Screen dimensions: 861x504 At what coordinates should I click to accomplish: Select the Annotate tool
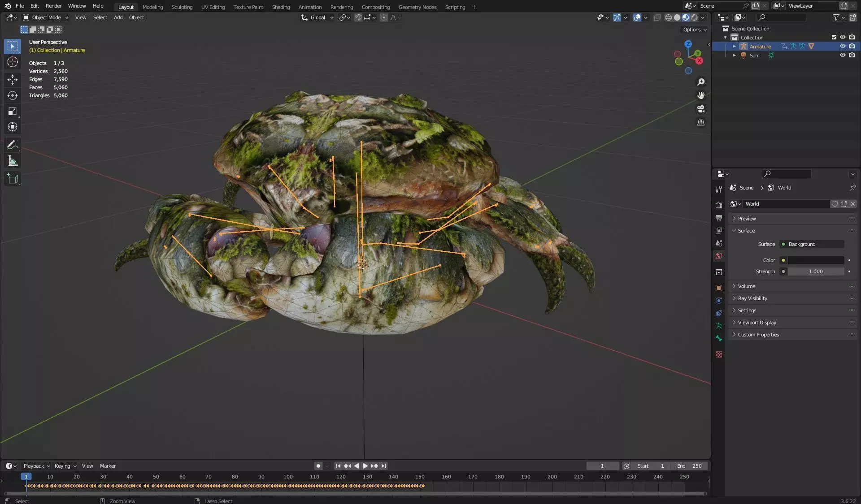pyautogui.click(x=13, y=145)
